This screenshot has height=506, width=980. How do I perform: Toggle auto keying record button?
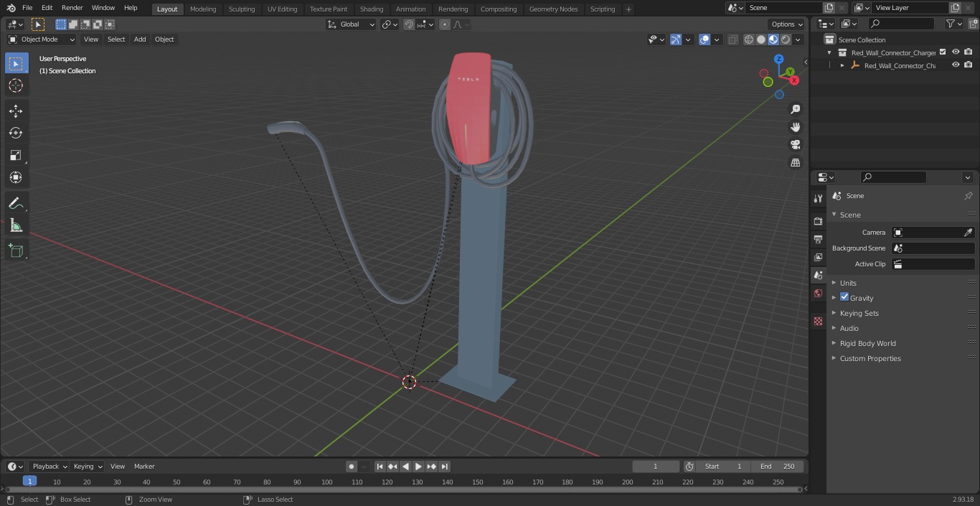(352, 467)
